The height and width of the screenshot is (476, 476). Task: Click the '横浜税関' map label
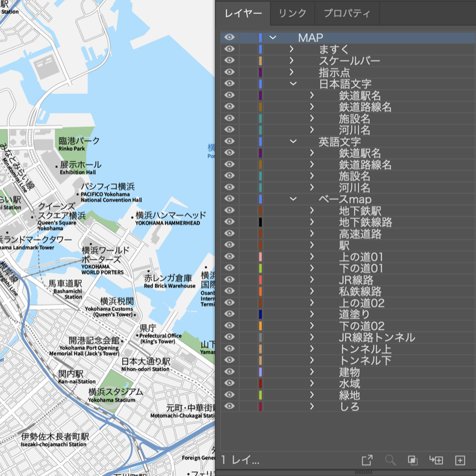[x=117, y=301]
